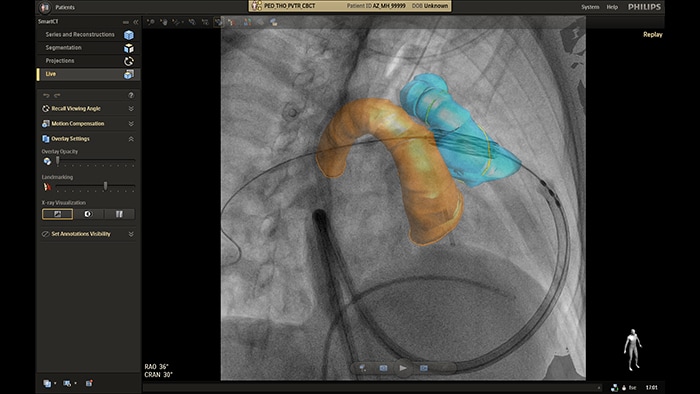
Task: Open Series and Reconstructions task
Action: [x=88, y=35]
